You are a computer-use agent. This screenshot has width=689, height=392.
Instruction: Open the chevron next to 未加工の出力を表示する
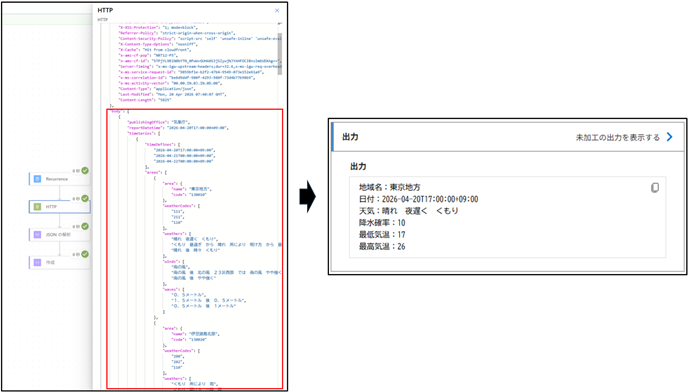669,137
